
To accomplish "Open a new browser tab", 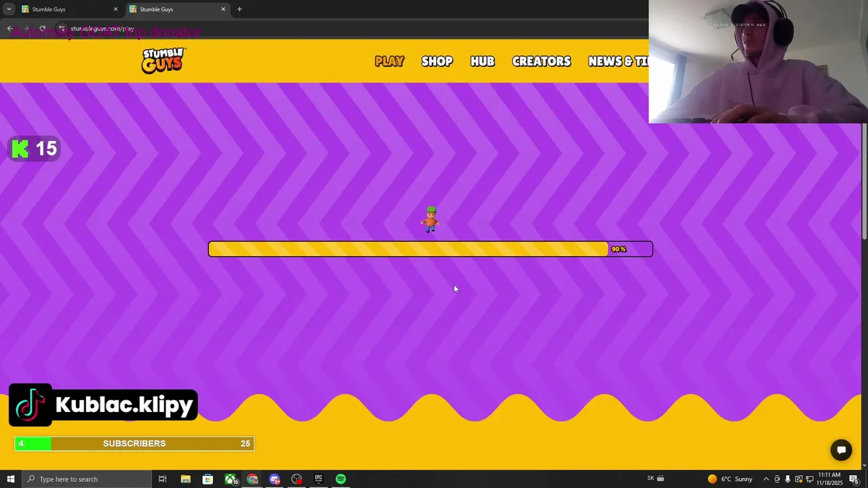I will (x=239, y=9).
